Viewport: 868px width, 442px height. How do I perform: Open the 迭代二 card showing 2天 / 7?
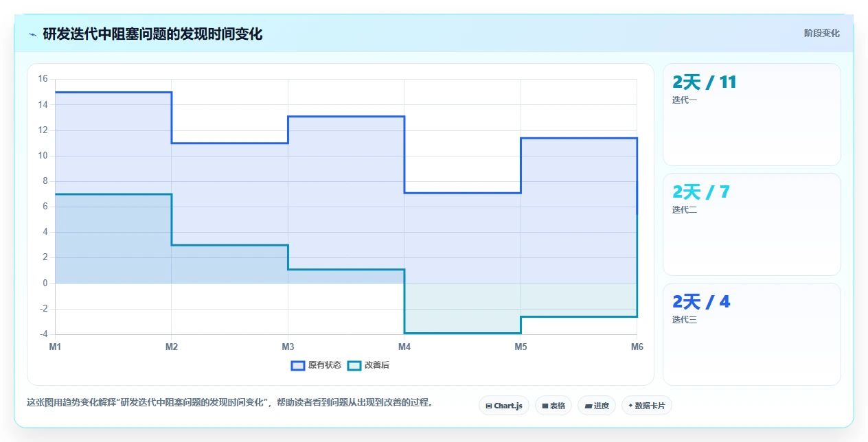click(x=751, y=224)
